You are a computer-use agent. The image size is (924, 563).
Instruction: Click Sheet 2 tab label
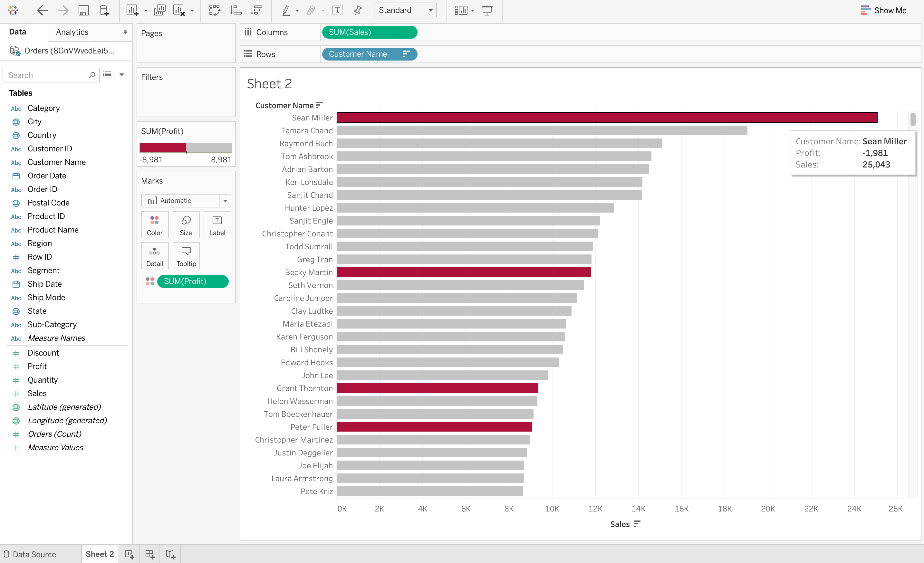tap(100, 554)
